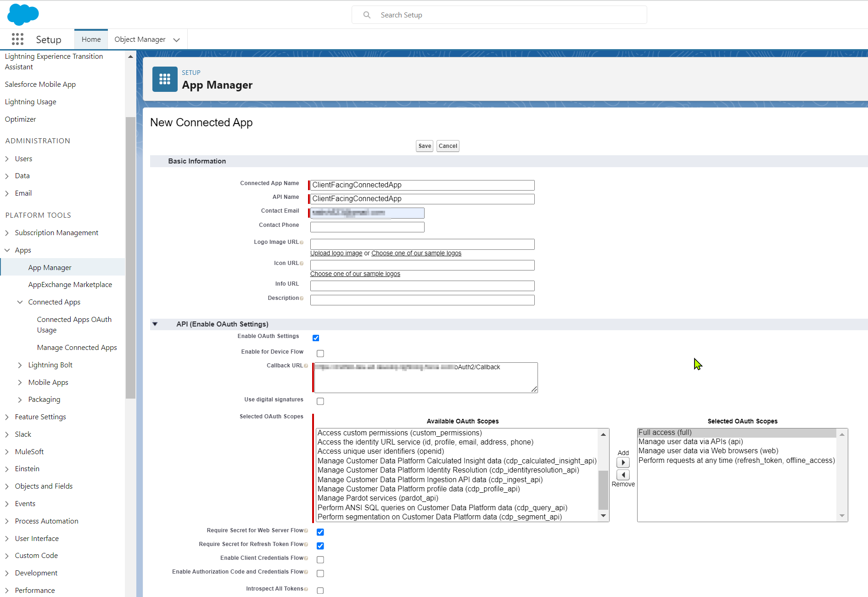
Task: Click Available OAuth Scopes scrollbar down arrow
Action: click(603, 516)
